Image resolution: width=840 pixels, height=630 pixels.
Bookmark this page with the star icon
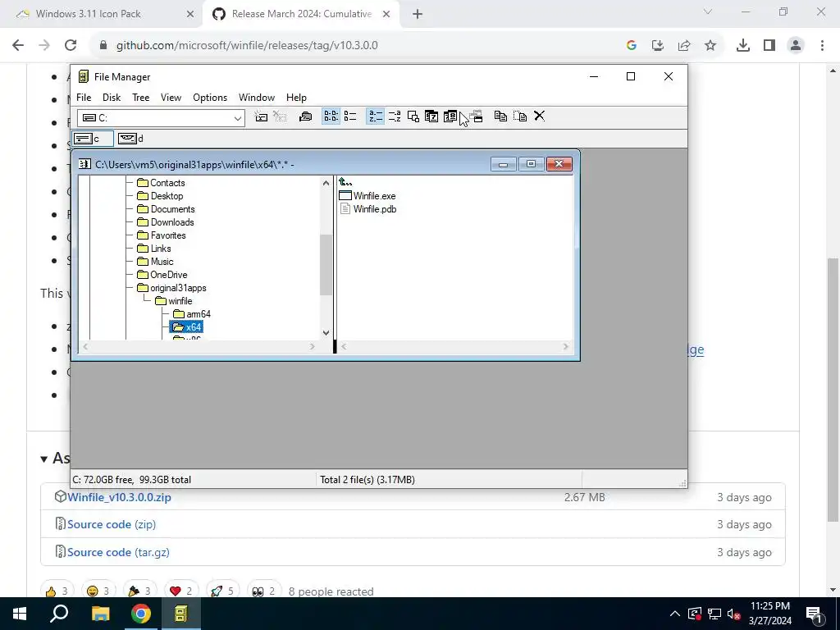pos(710,46)
